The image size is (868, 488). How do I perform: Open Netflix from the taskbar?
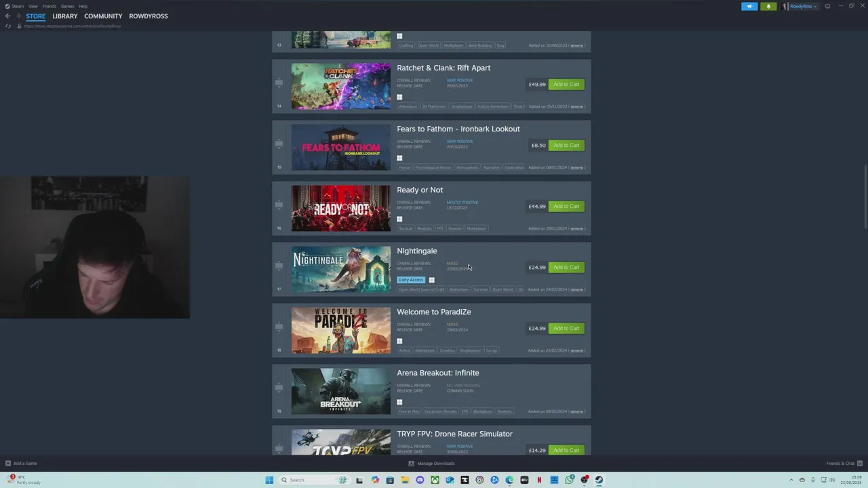[539, 480]
